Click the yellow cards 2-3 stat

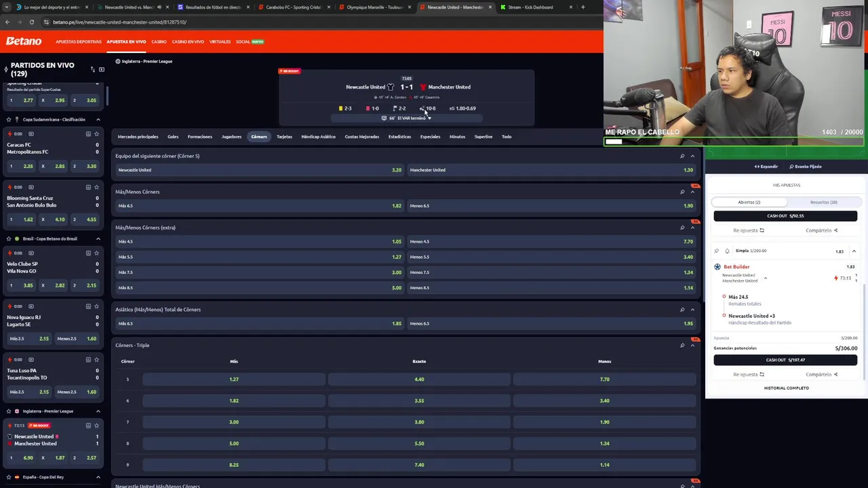[x=345, y=108]
